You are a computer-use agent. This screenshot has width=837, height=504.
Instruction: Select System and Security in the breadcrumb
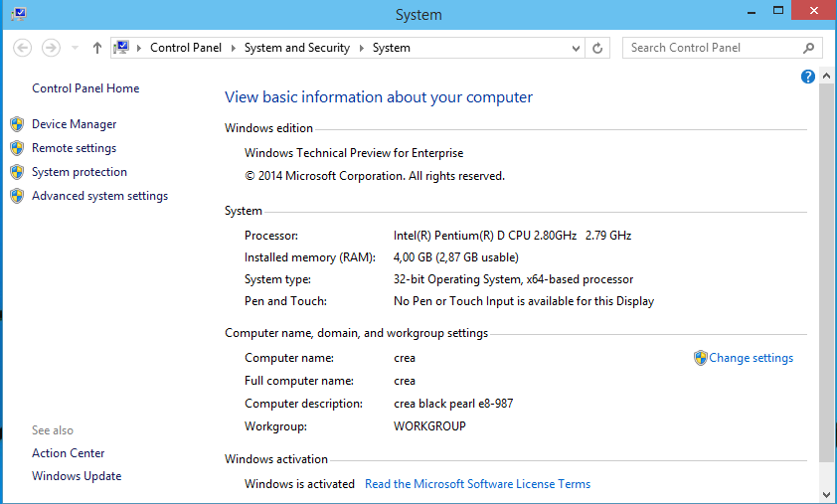(296, 48)
